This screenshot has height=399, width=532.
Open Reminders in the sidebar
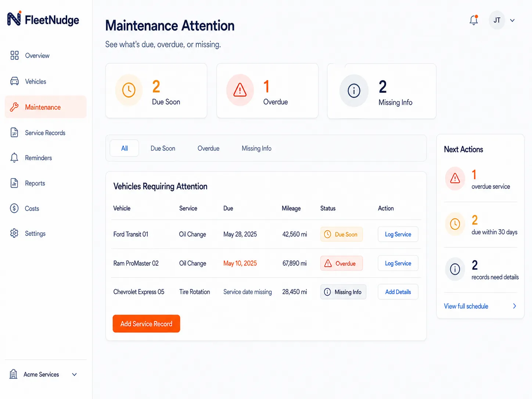pyautogui.click(x=46, y=158)
